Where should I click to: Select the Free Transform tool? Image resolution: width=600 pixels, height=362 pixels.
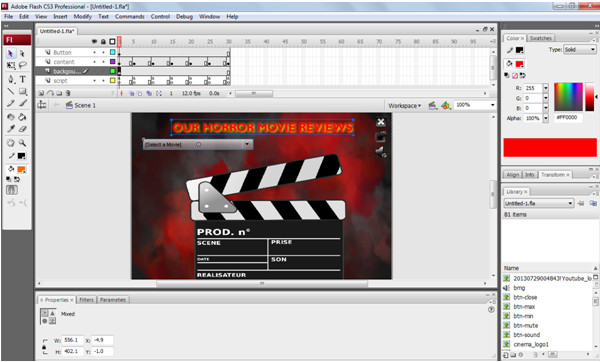(x=11, y=65)
